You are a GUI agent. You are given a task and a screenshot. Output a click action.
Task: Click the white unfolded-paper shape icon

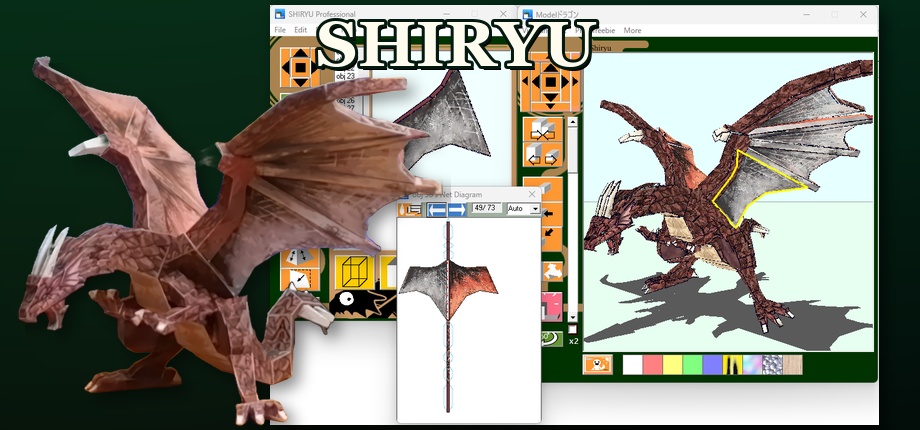click(552, 270)
